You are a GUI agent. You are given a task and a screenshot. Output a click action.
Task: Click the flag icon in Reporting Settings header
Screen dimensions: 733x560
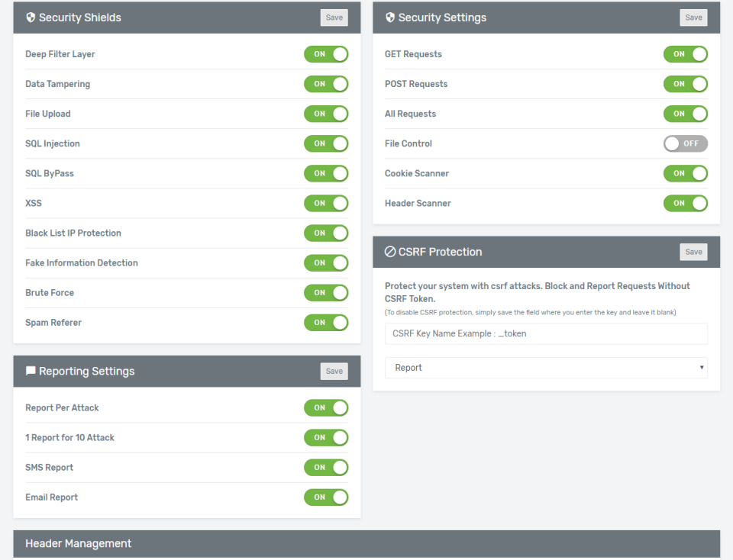click(31, 371)
